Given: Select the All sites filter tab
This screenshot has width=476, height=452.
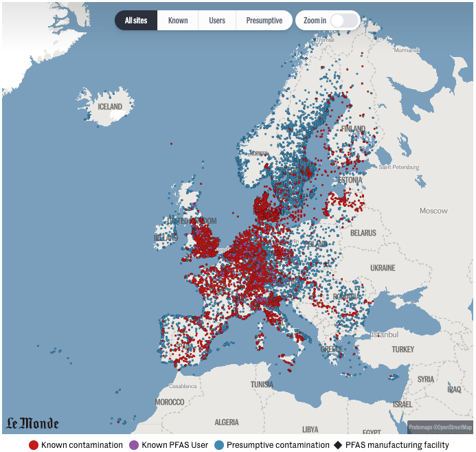Looking at the screenshot, I should click(x=136, y=21).
